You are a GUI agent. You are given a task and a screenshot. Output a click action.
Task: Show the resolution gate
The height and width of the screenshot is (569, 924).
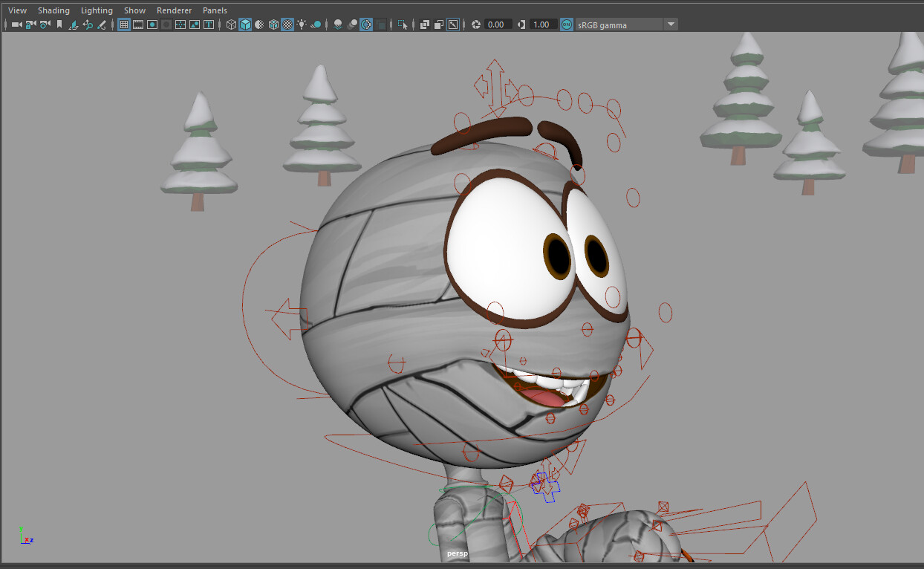tap(152, 25)
